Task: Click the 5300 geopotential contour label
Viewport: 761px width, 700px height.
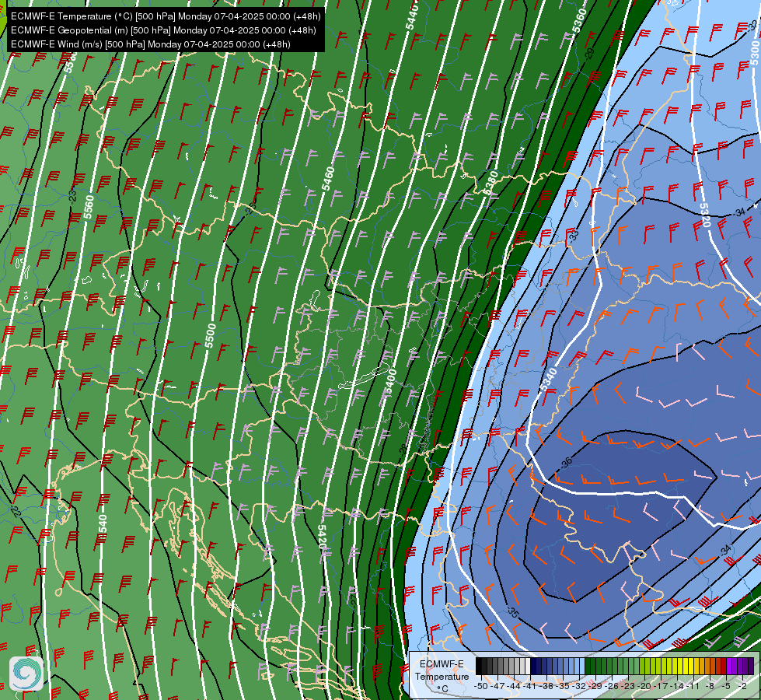Action: click(755, 52)
